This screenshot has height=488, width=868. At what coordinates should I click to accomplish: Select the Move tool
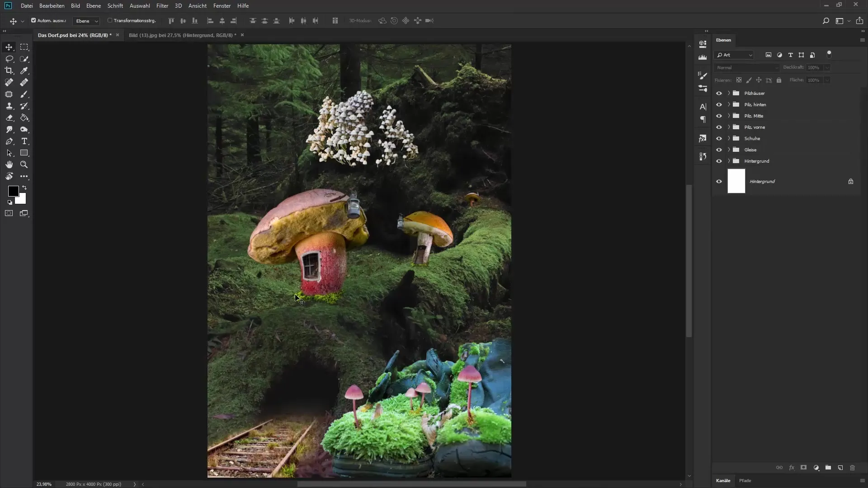[9, 47]
